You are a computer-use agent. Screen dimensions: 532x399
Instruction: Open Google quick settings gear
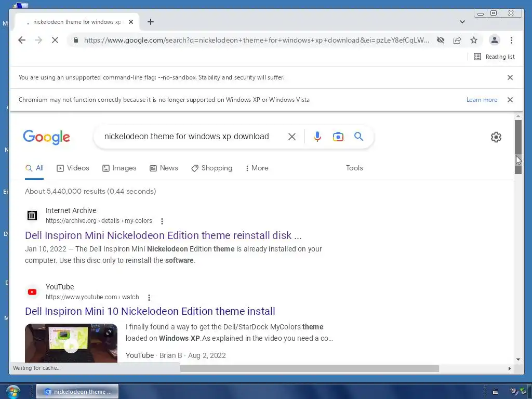point(496,137)
